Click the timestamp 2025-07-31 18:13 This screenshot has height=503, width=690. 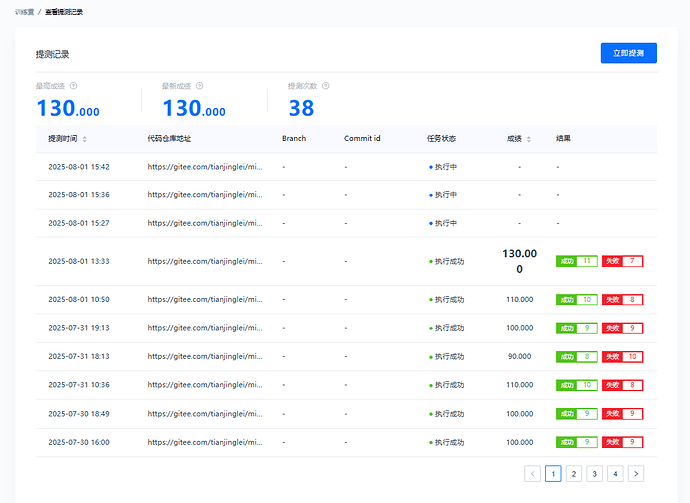point(79,356)
